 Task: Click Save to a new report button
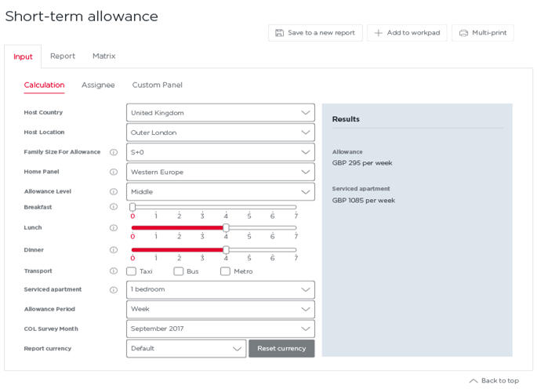pyautogui.click(x=315, y=33)
